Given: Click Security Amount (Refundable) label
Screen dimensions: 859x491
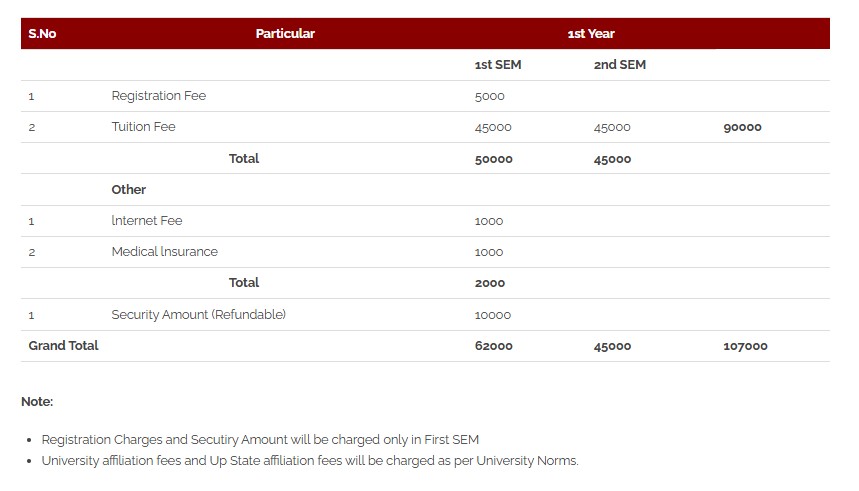Looking at the screenshot, I should pos(198,315).
